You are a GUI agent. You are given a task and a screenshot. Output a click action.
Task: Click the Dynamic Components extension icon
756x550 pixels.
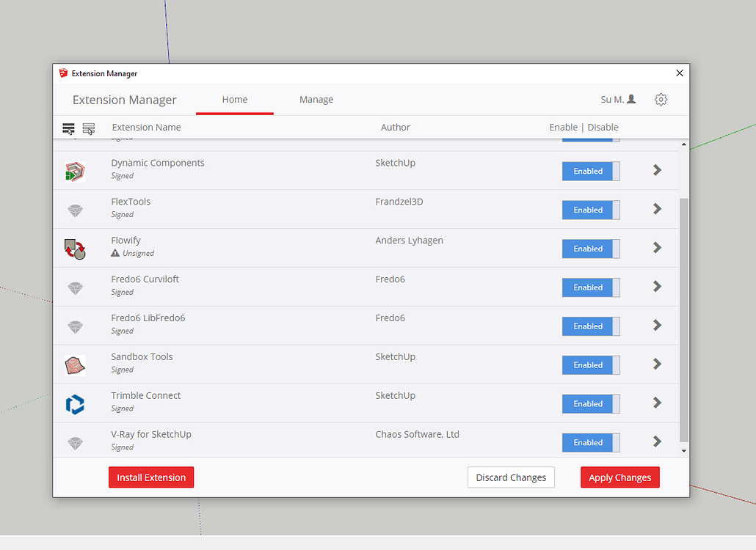(75, 172)
